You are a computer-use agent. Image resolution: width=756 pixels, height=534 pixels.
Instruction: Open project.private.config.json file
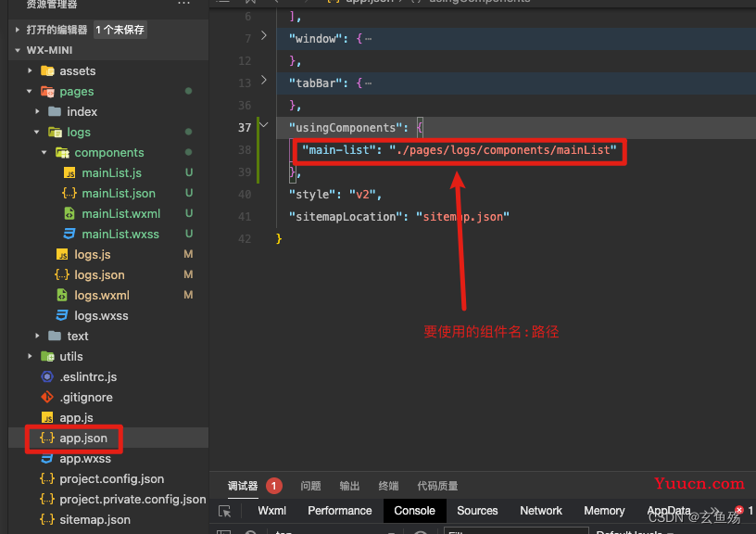(132, 499)
